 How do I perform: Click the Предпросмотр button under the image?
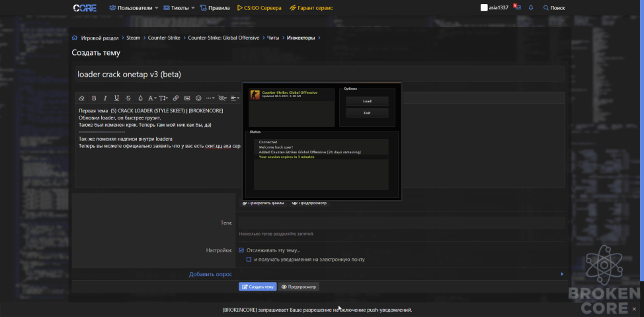coord(309,203)
